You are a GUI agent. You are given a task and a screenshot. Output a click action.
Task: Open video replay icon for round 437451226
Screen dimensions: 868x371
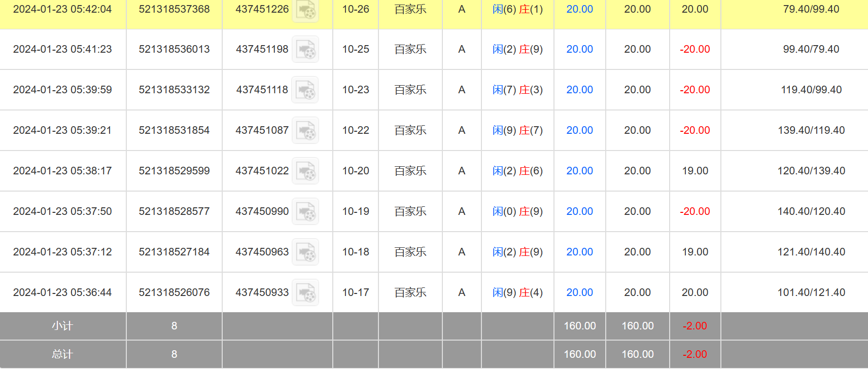pos(305,10)
